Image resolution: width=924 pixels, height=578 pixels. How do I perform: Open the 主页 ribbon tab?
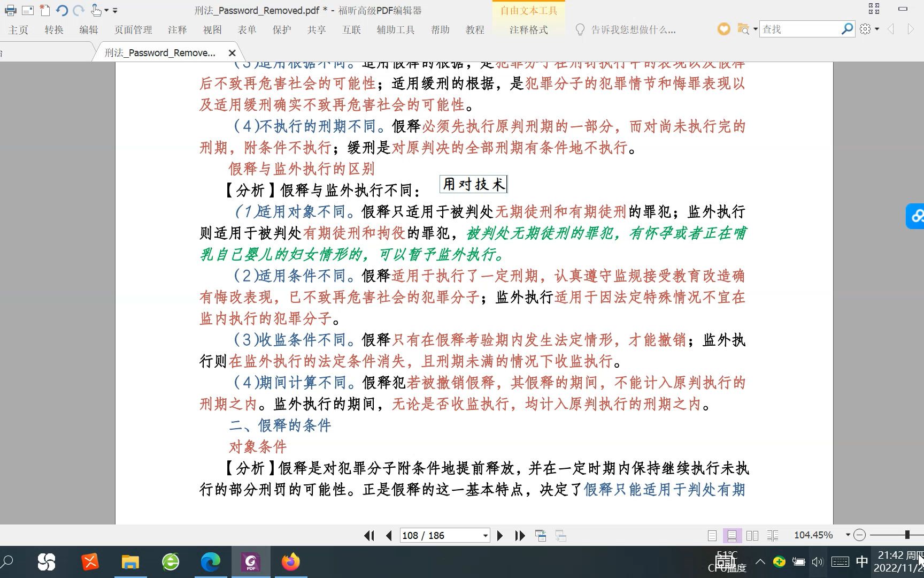18,30
